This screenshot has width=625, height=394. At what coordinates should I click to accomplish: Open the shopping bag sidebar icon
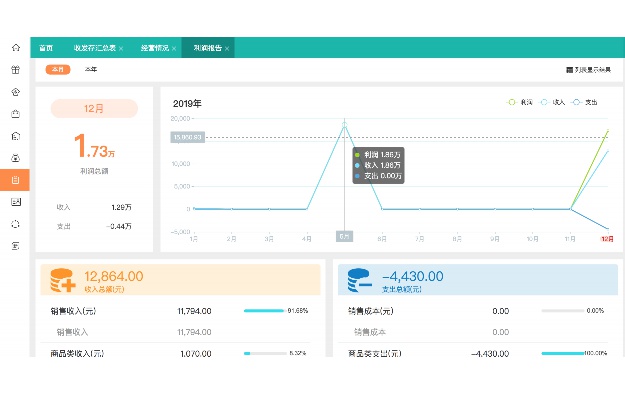(16, 114)
